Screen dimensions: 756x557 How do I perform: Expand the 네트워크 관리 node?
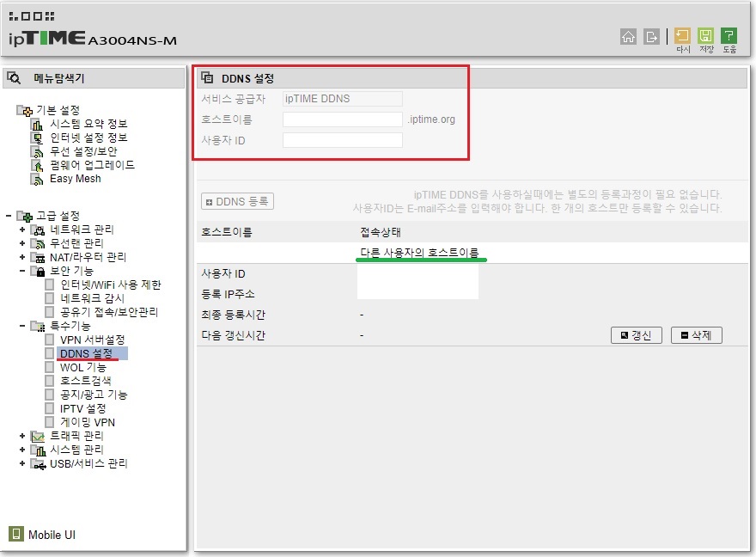point(22,230)
